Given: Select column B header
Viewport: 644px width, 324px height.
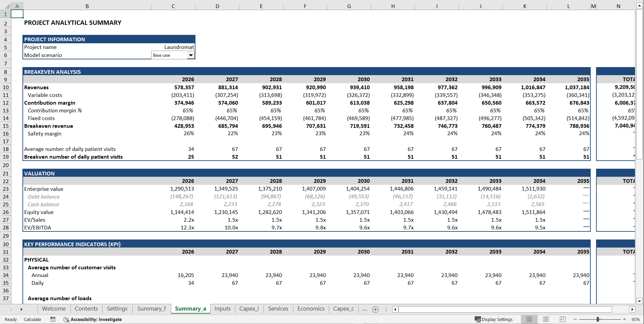Looking at the screenshot, I should click(87, 6).
